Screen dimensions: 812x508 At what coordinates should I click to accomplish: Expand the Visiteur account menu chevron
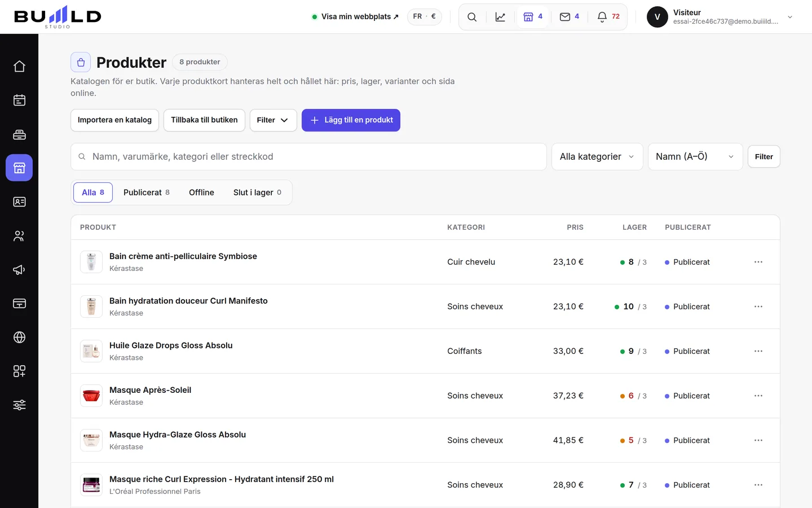[790, 17]
